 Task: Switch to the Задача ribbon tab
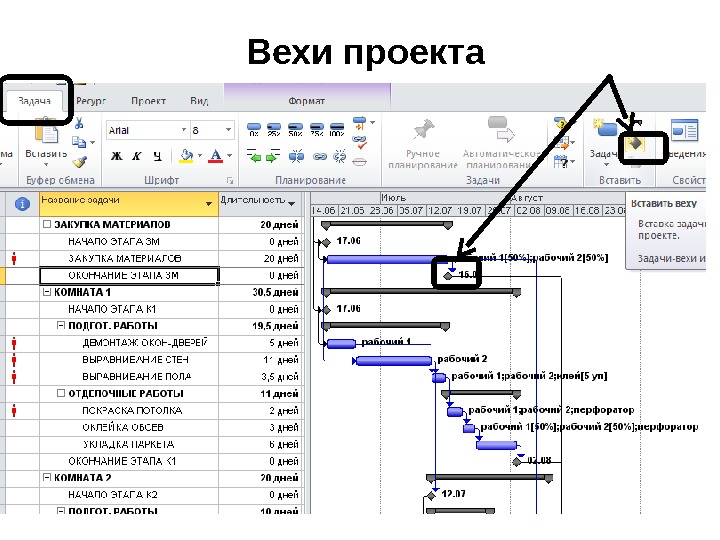(x=34, y=101)
